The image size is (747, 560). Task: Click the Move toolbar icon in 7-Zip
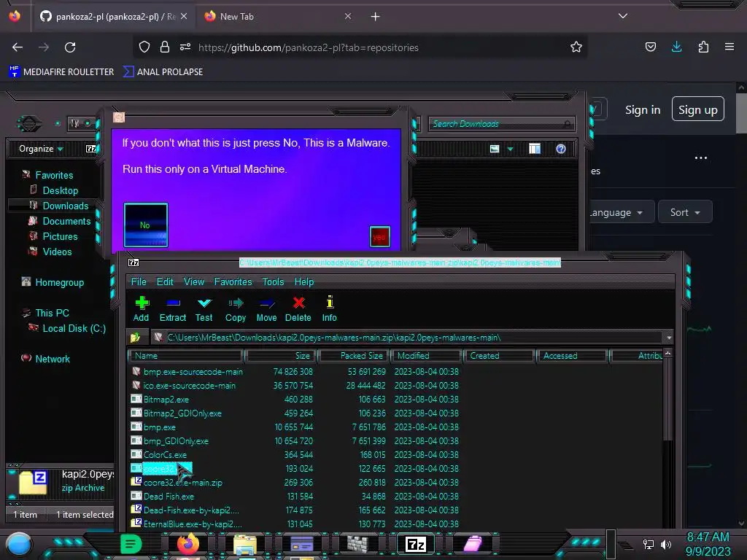(266, 309)
